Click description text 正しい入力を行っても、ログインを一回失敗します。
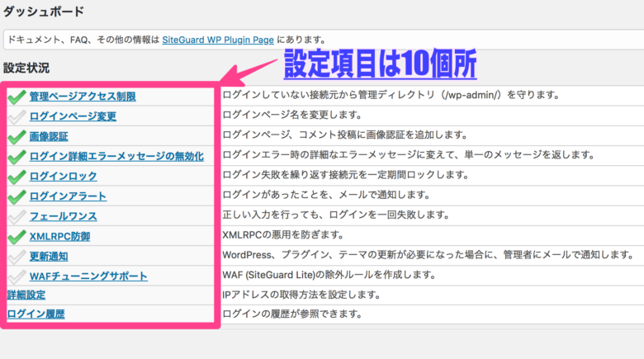Image resolution: width=644 pixels, height=359 pixels. [x=336, y=215]
